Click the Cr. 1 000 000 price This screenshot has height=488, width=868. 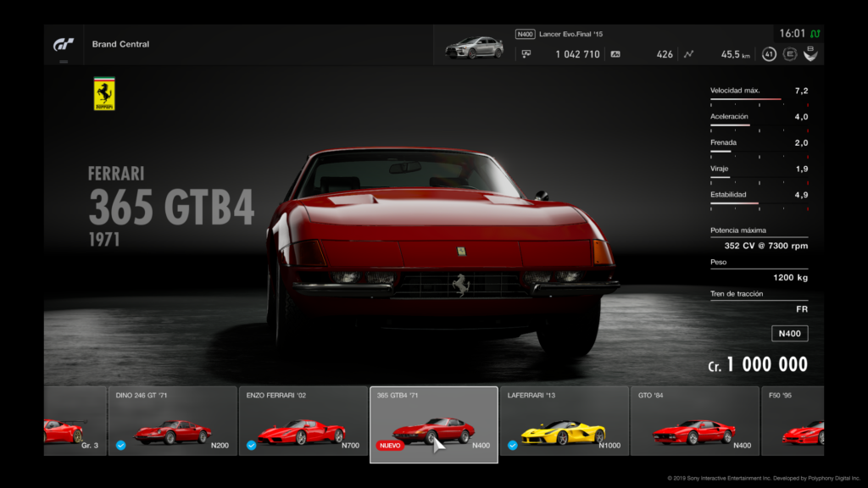tap(758, 364)
